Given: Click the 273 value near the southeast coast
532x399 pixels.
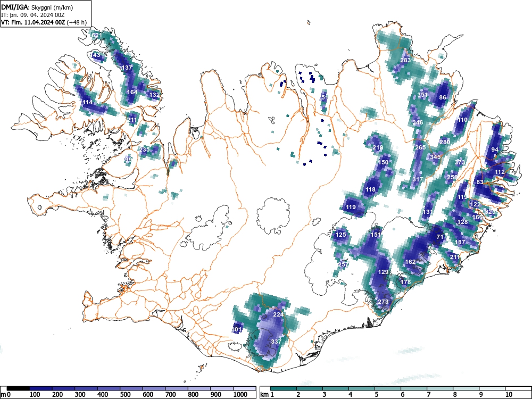Looking at the screenshot, I should (383, 302).
